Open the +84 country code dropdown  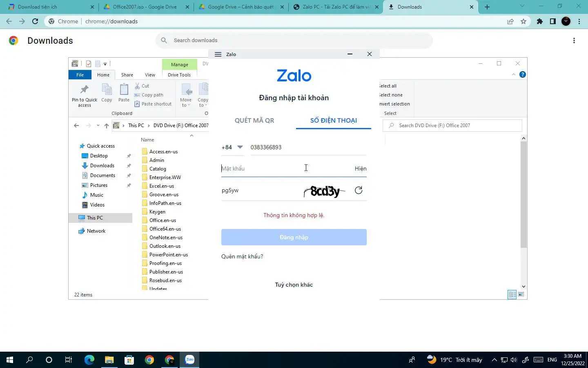tap(232, 147)
